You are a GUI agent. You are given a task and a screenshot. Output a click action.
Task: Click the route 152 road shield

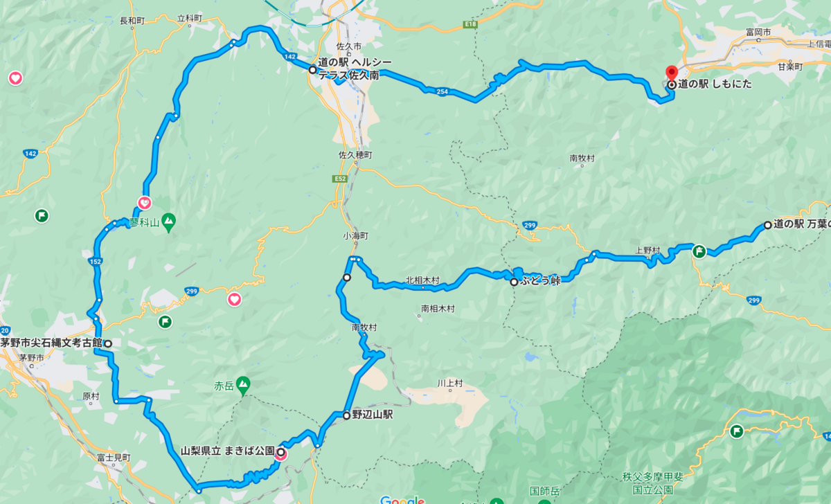click(x=94, y=261)
